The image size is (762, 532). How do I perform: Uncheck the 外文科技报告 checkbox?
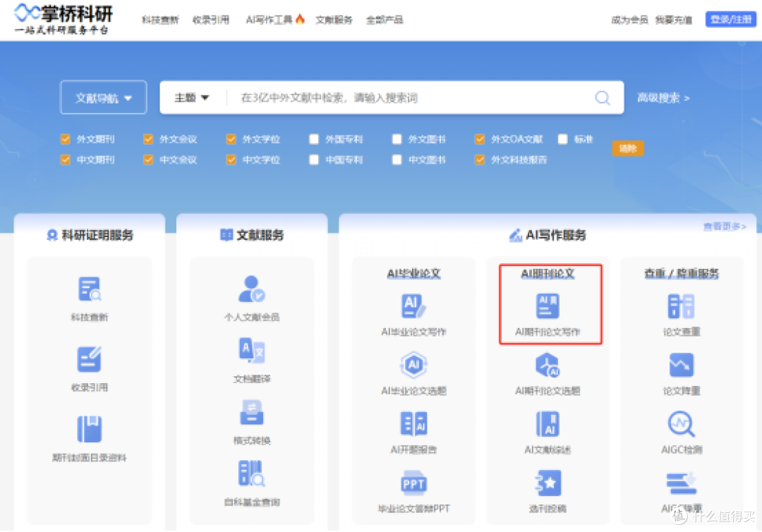480,160
